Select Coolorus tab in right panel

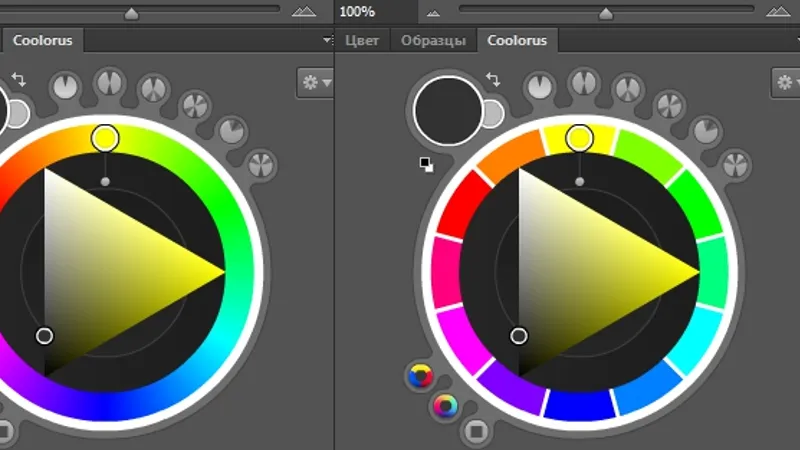point(517,40)
